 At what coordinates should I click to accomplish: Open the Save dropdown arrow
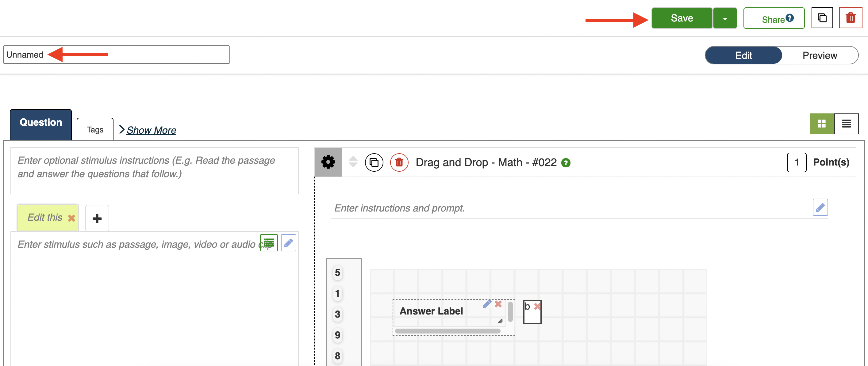(x=725, y=18)
